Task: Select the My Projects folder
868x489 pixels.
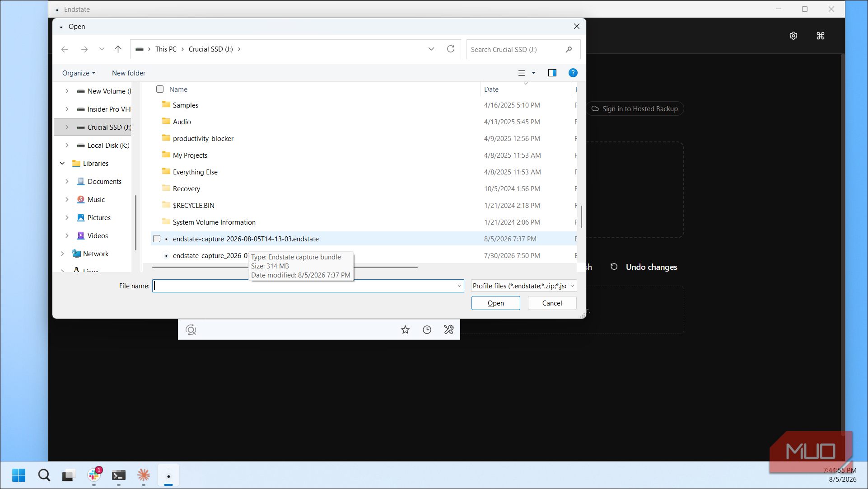Action: pos(190,155)
